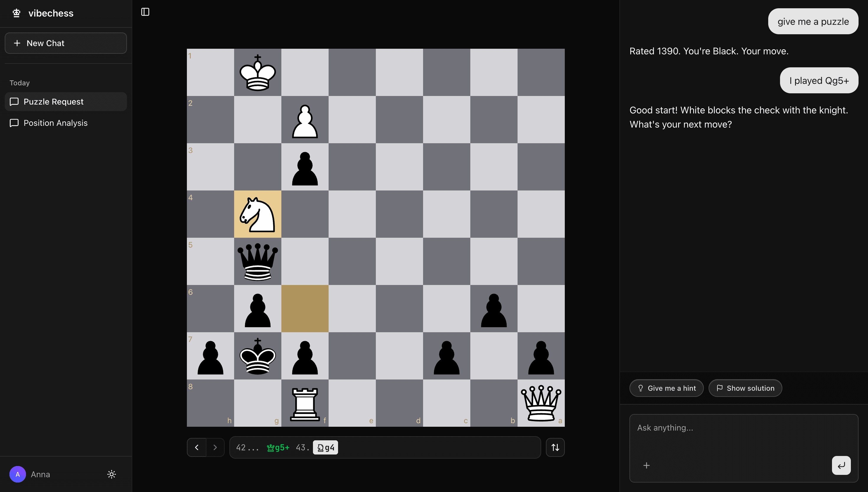This screenshot has width=868, height=492.
Task: Select the Ng4 move in move list
Action: tap(325, 447)
